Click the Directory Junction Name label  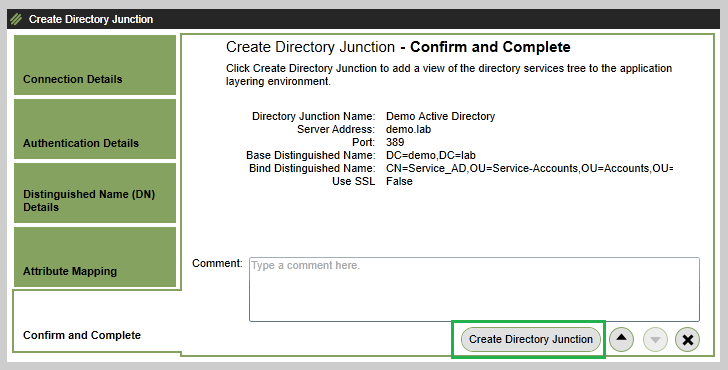tap(313, 116)
